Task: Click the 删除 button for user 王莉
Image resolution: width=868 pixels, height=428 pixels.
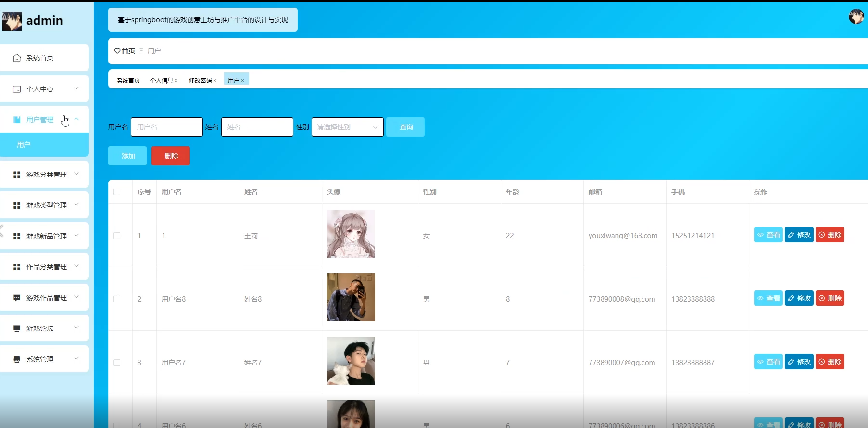Action: [x=830, y=235]
